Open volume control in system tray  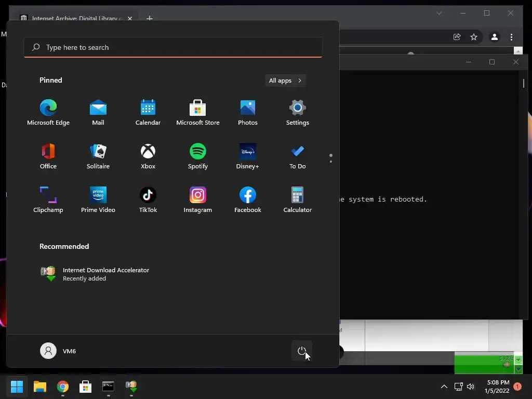pos(471,387)
